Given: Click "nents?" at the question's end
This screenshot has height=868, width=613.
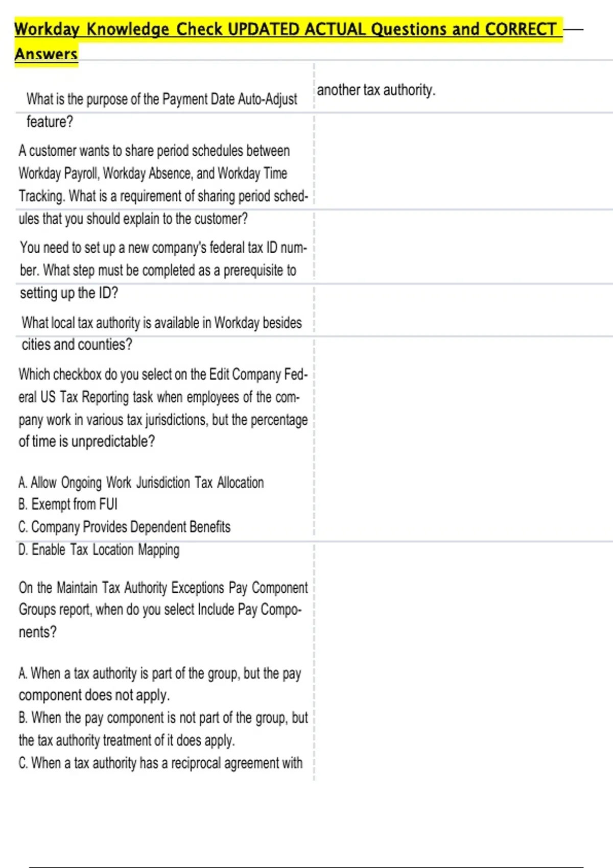Looking at the screenshot, I should [x=38, y=632].
